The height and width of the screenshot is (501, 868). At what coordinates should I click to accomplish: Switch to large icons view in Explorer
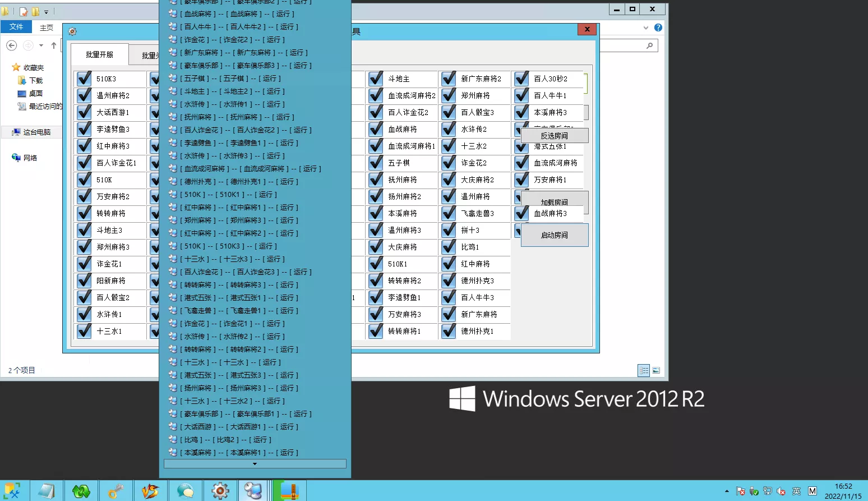tap(656, 370)
